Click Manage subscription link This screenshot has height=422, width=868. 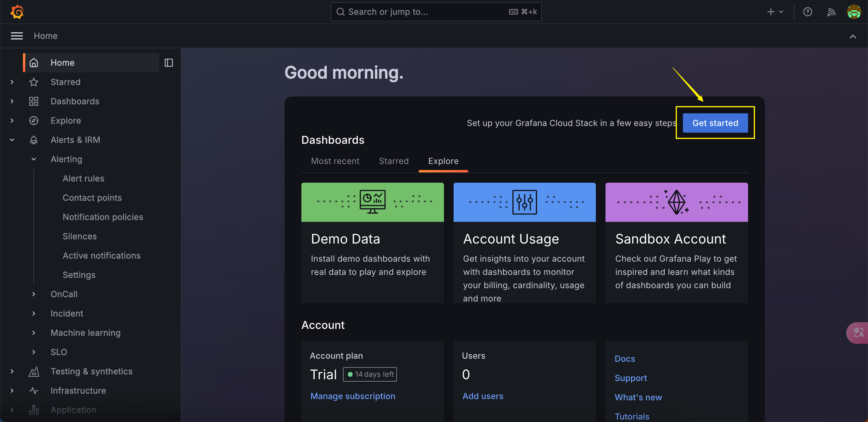click(x=352, y=396)
